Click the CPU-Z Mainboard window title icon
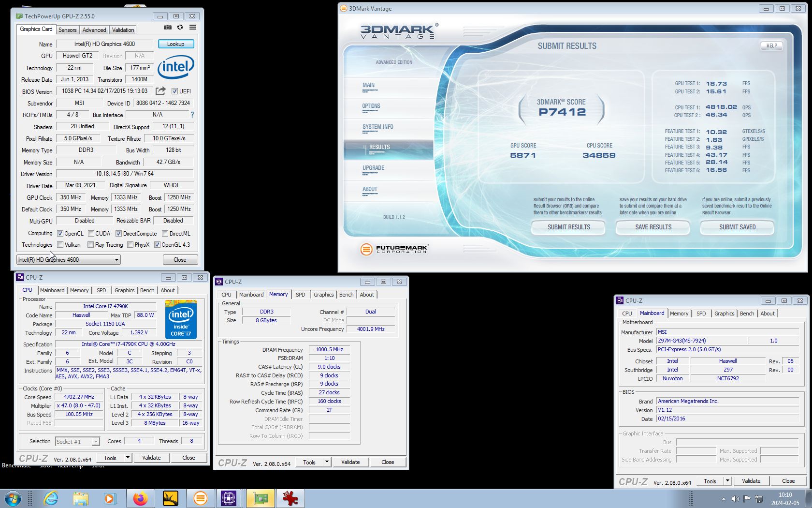The width and height of the screenshot is (812, 508). 620,300
